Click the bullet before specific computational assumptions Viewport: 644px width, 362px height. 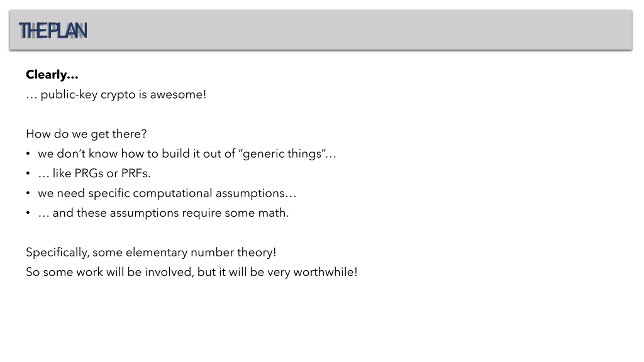[28, 193]
